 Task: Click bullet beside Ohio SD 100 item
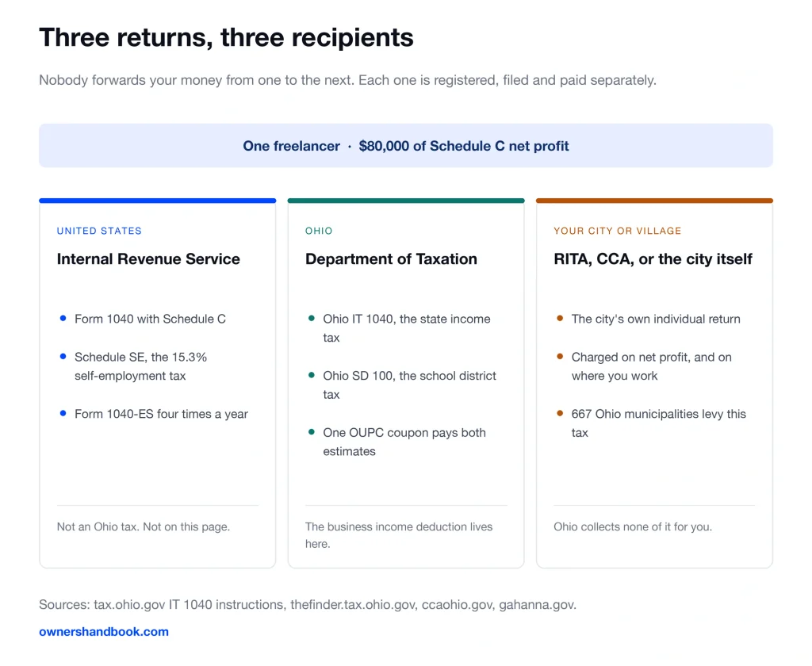311,376
